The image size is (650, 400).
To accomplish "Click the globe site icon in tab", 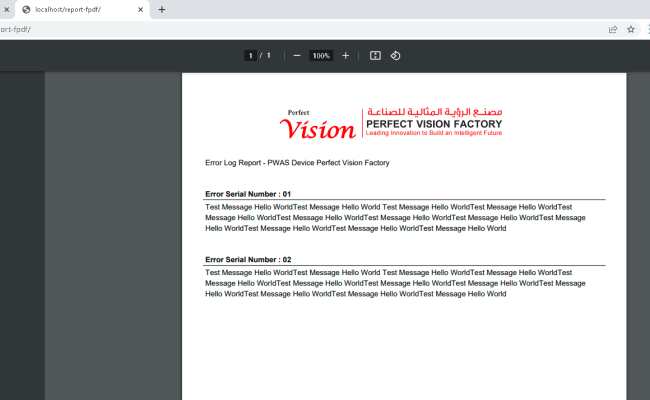I will tap(26, 10).
